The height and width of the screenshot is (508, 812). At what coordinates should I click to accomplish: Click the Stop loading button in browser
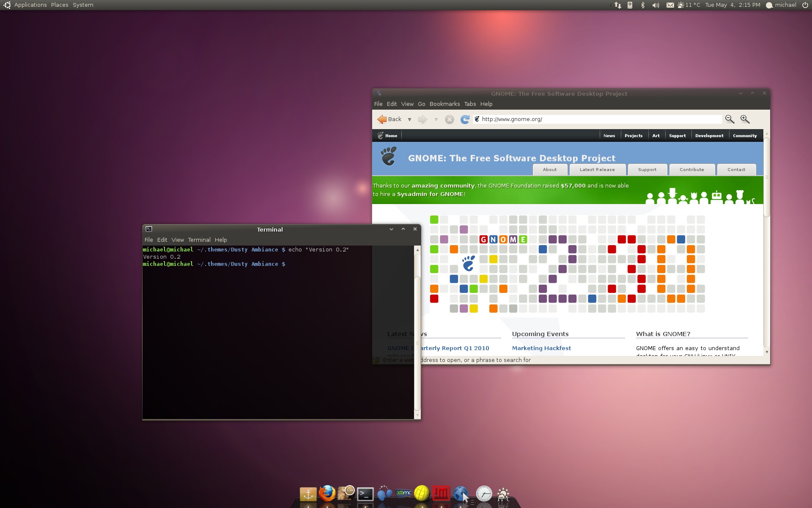[449, 119]
